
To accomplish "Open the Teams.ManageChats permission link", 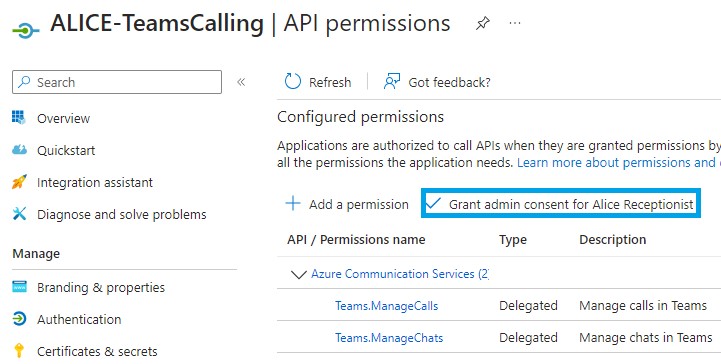I will pos(389,338).
